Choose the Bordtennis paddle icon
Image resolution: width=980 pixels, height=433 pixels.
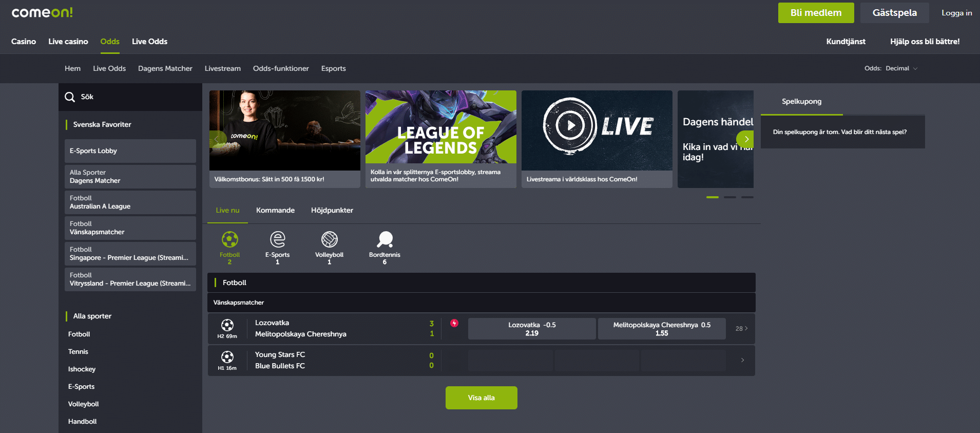pyautogui.click(x=385, y=239)
